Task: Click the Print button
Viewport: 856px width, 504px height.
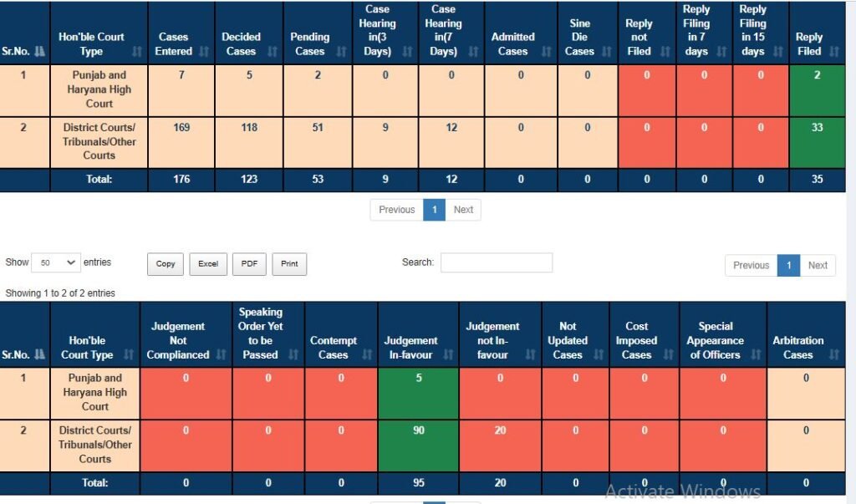Action: pos(289,264)
